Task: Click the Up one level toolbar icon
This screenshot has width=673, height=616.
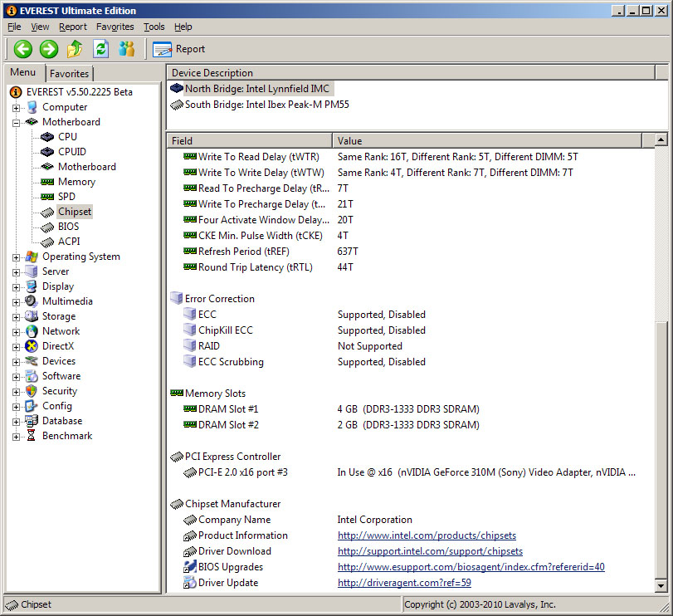Action: tap(75, 49)
